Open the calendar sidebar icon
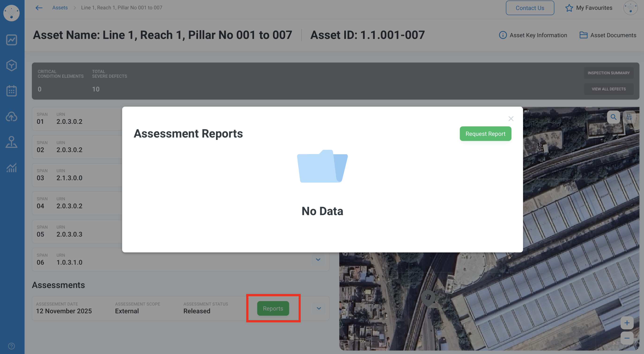 click(x=11, y=91)
